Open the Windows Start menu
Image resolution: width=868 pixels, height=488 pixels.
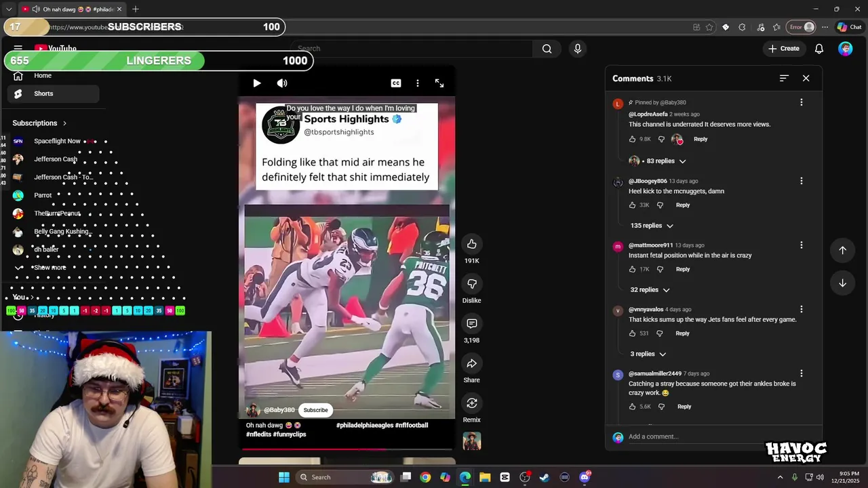click(x=284, y=477)
